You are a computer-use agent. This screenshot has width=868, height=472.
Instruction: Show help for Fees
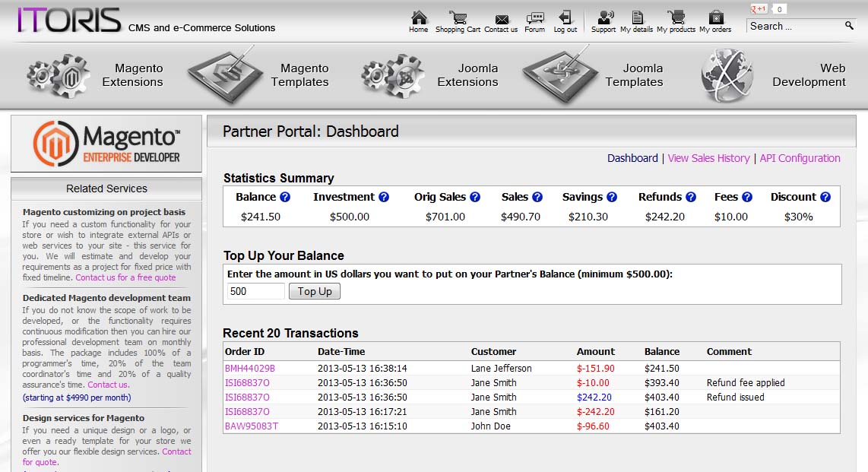click(746, 197)
